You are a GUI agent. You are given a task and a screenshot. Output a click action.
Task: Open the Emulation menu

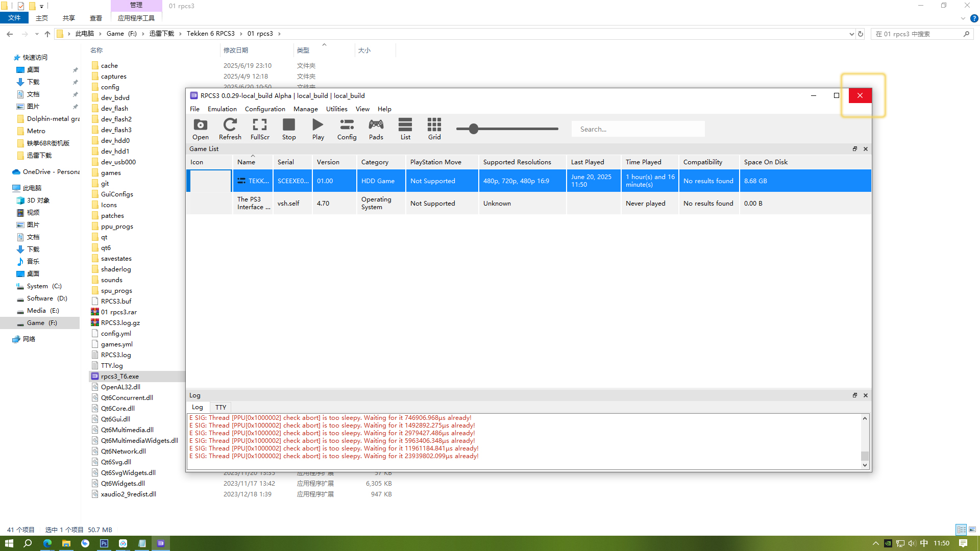(222, 109)
